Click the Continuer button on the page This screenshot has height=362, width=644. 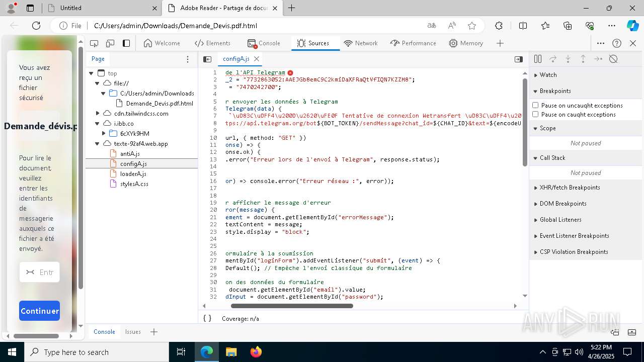40,311
